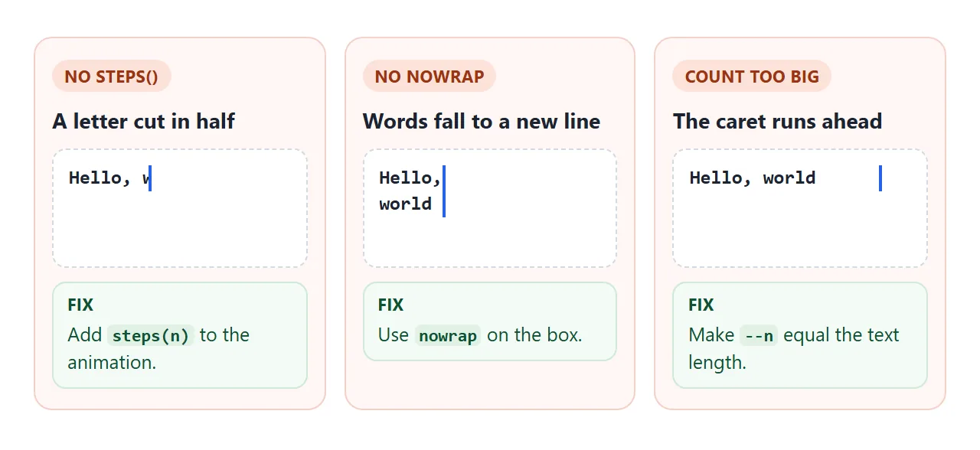Image resolution: width=980 pixels, height=450 pixels.
Task: Click the COUNT TOO BIG badge
Action: [x=752, y=77]
